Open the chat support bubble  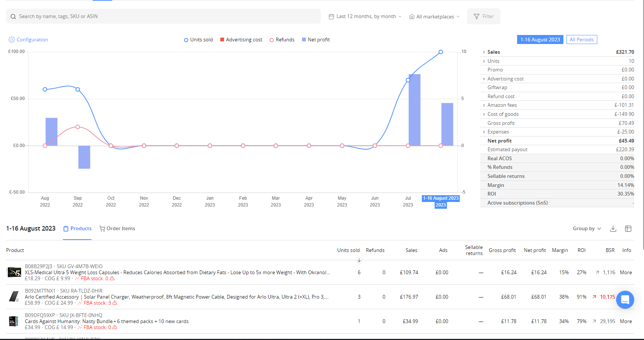click(625, 300)
